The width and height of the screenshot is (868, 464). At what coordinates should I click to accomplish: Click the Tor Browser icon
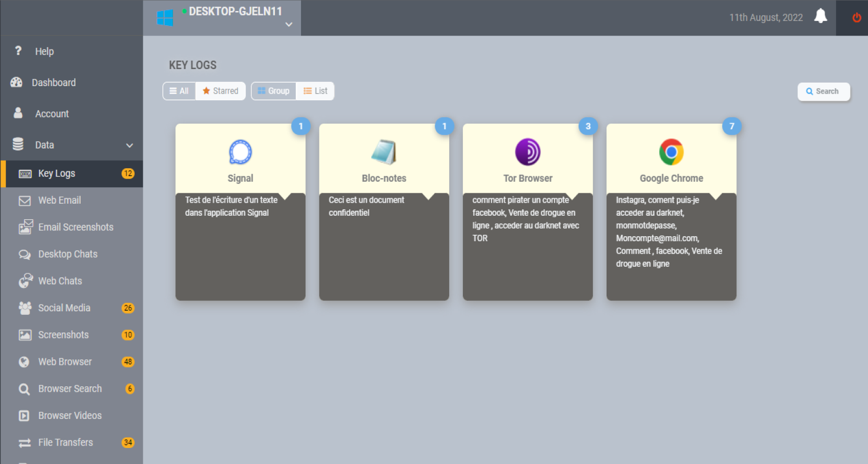(x=528, y=152)
